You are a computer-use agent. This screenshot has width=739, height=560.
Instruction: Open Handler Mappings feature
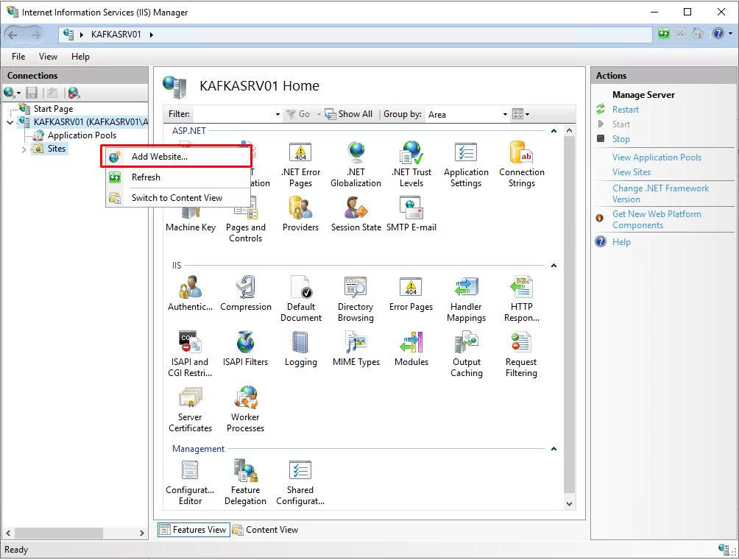pyautogui.click(x=466, y=300)
